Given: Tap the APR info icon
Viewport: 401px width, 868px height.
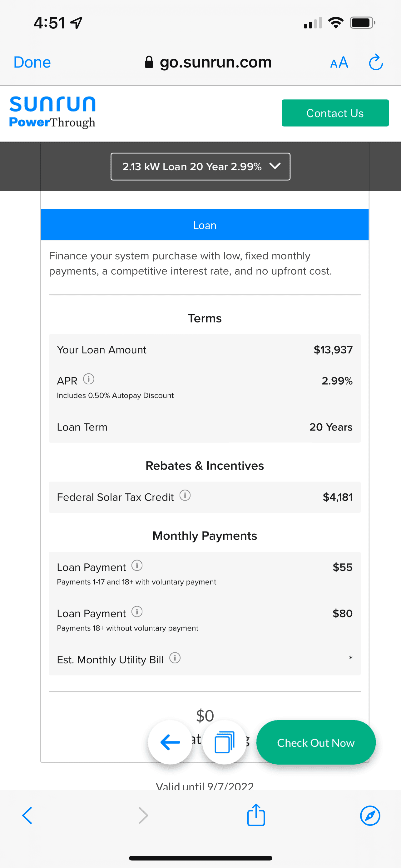Looking at the screenshot, I should click(x=89, y=379).
